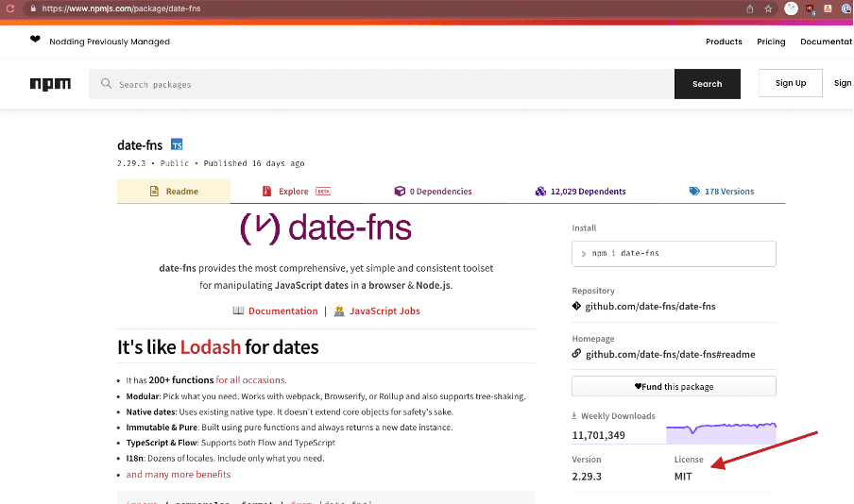Click the Sign Up button
Screen dimensions: 854x504
click(x=790, y=83)
